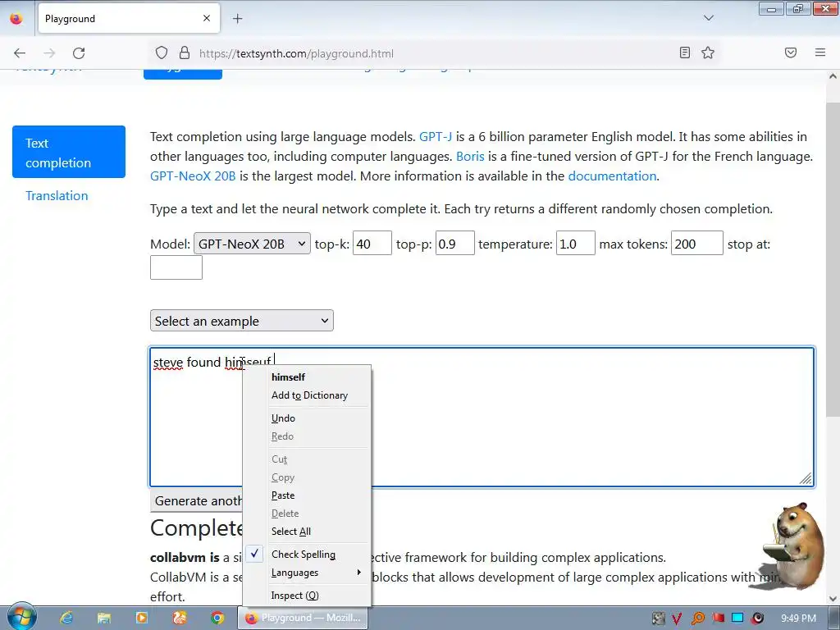Click the stop at input field

[176, 267]
